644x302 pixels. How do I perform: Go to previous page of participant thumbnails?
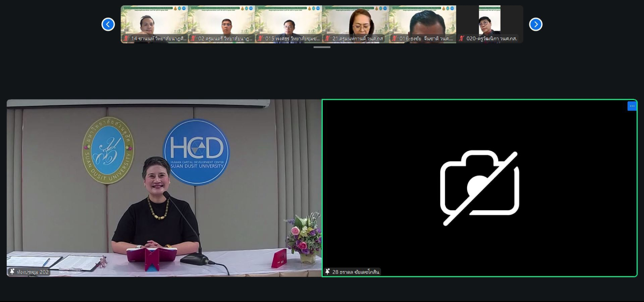pos(108,24)
